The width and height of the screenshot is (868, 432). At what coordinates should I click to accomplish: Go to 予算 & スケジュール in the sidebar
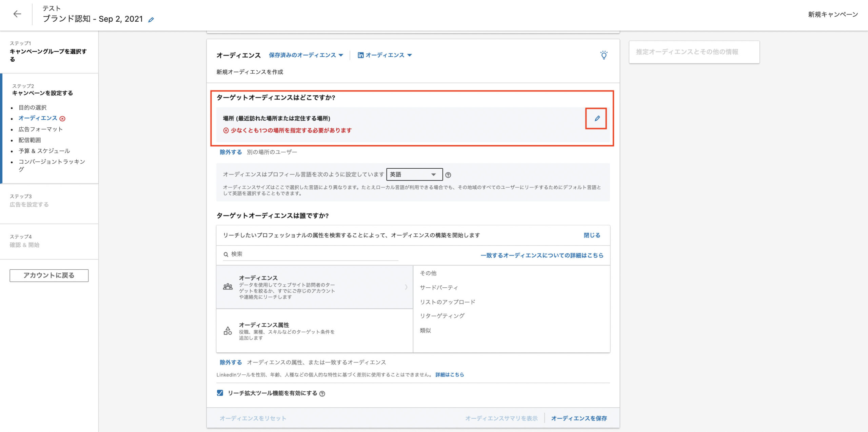44,151
